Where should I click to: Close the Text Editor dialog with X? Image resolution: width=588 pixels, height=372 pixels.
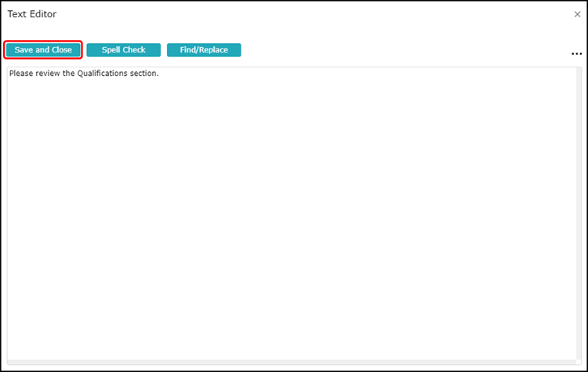577,14
